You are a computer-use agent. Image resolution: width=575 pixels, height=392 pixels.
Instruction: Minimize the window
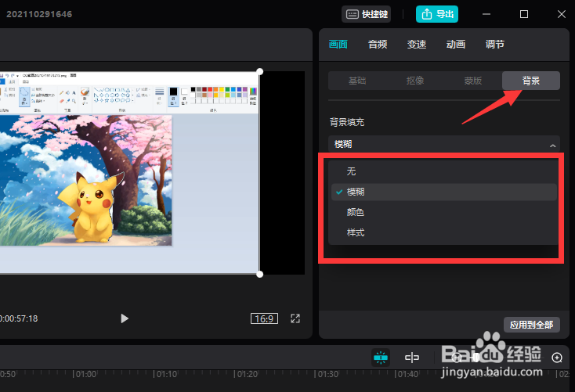point(486,14)
